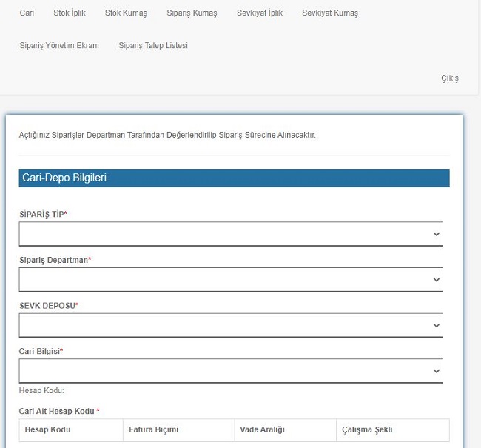Expand the SEVK DEPOSU select box
This screenshot has width=481, height=448.
[x=231, y=326]
